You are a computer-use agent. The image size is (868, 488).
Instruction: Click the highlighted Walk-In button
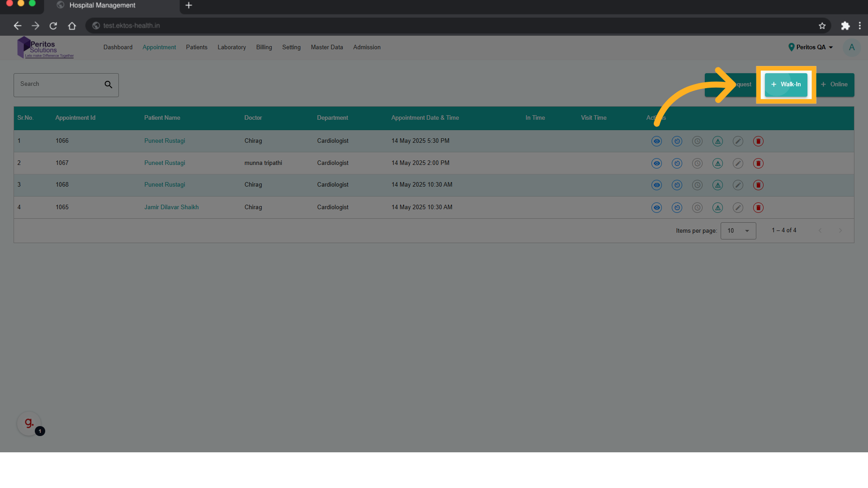(x=786, y=84)
